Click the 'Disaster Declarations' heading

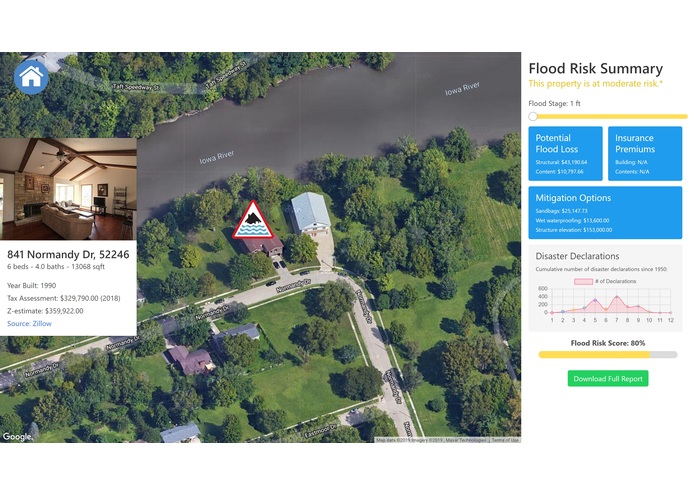click(x=577, y=256)
